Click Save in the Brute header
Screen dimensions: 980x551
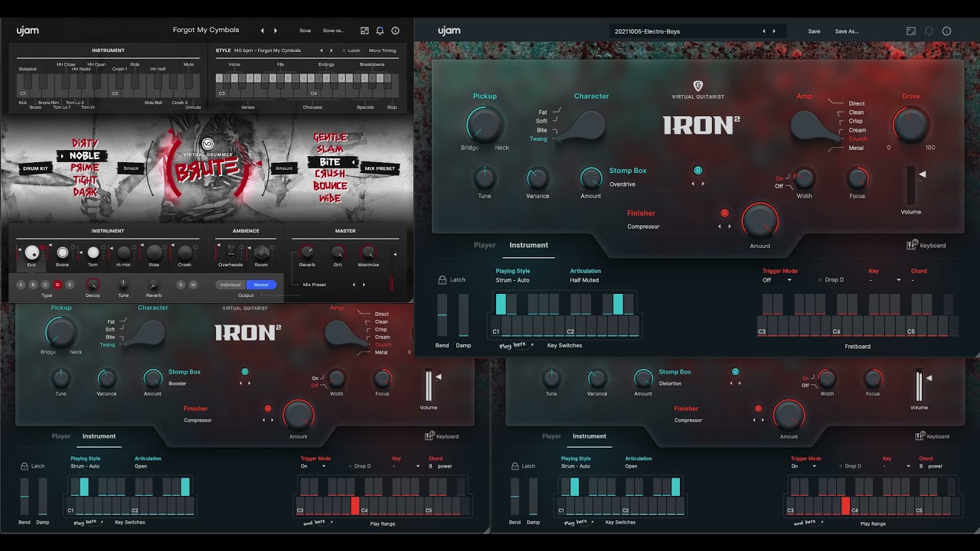[x=305, y=31]
